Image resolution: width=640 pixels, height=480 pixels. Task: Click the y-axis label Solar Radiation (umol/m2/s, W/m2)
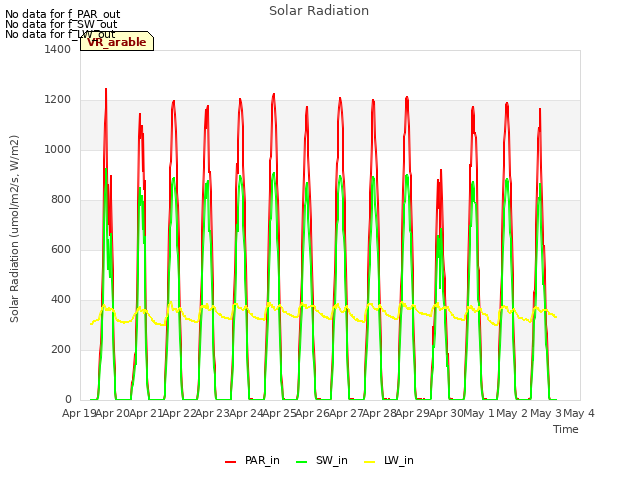[x=14, y=229]
